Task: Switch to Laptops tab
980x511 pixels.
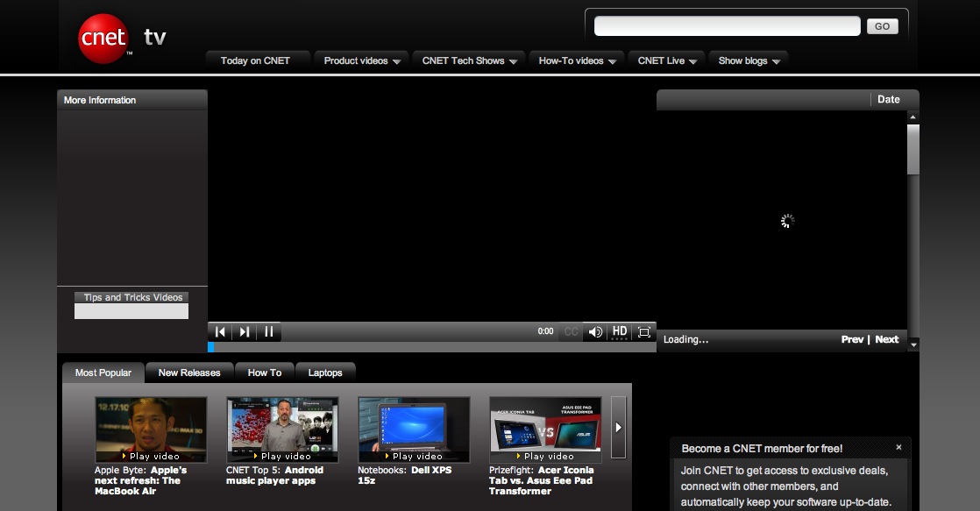Action: coord(325,373)
